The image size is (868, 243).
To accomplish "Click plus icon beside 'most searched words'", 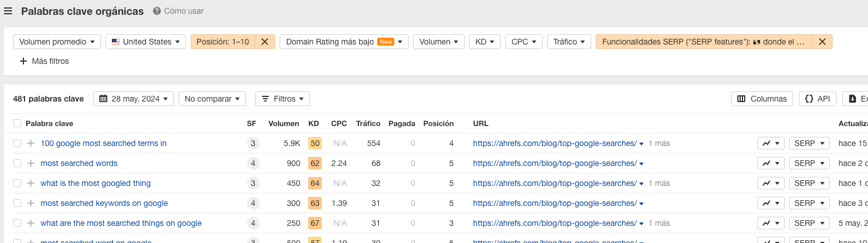I will 31,163.
